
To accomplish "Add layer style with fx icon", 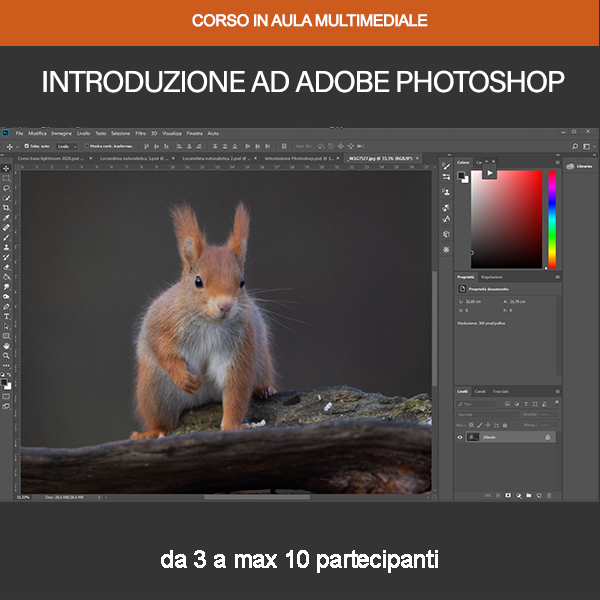I will coord(498,496).
